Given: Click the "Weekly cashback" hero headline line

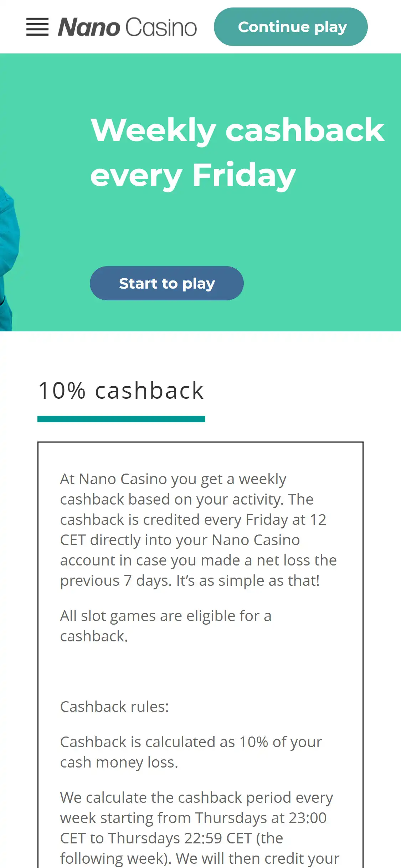Looking at the screenshot, I should click(x=237, y=130).
